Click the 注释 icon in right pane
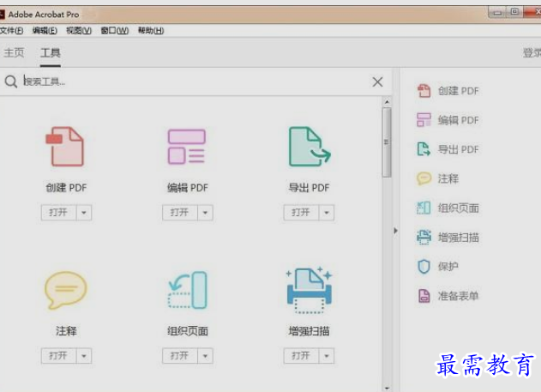 click(x=424, y=178)
